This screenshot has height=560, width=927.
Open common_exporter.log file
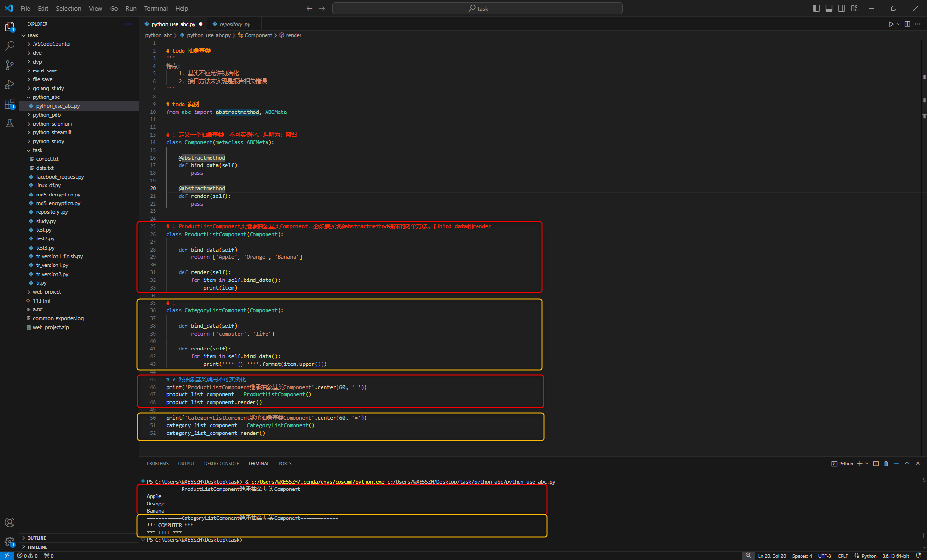point(79,318)
